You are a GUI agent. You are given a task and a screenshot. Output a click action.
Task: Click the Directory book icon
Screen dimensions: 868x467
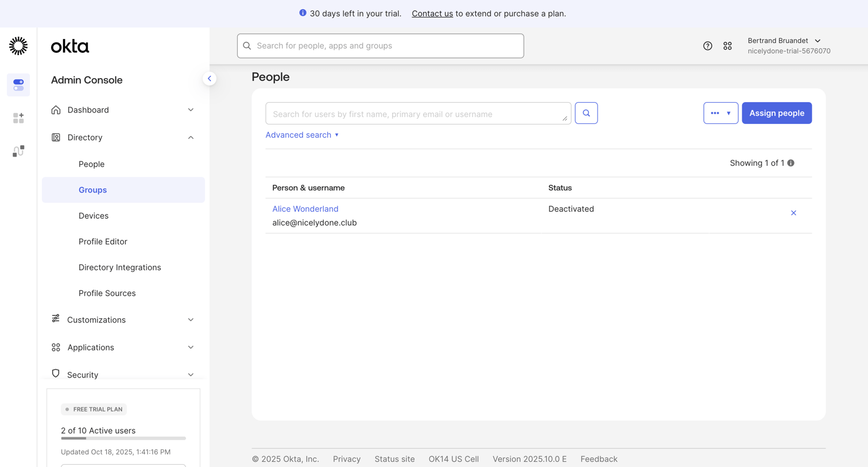(56, 137)
